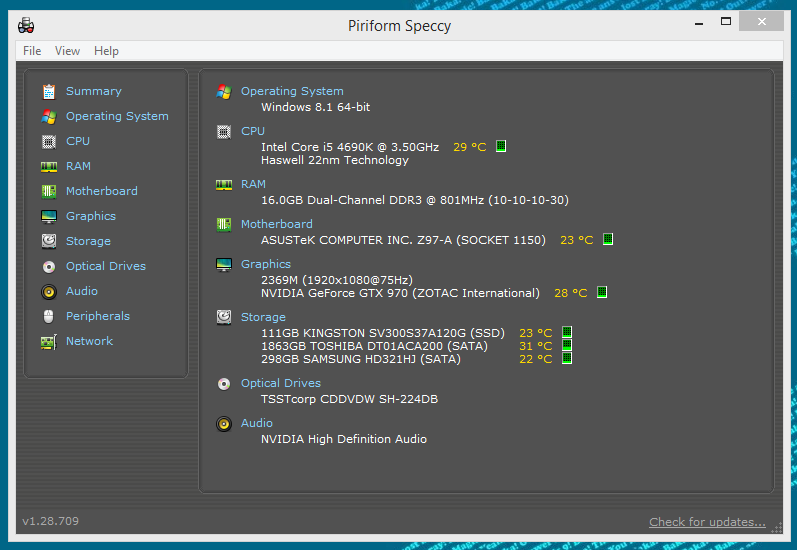Image resolution: width=797 pixels, height=550 pixels.
Task: Click the RAM stick icon in main panel
Action: pos(224,185)
